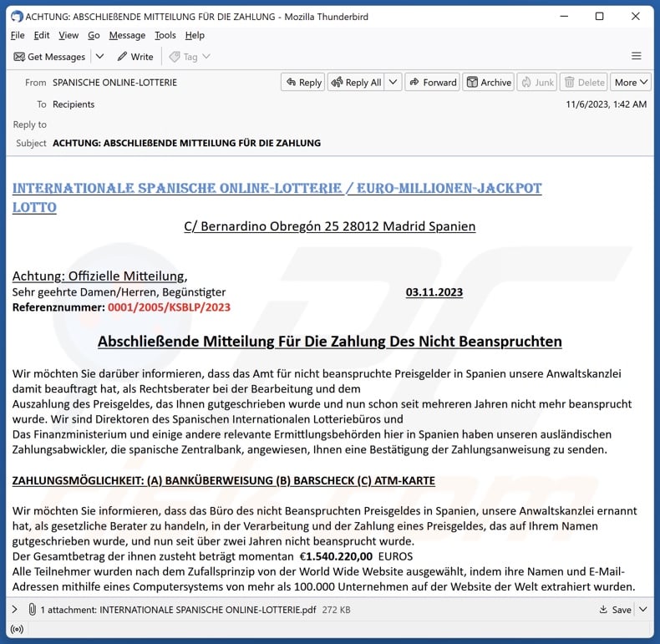Viewport: 660px width, 644px height.
Task: Click the INTERNATIONALE SPANISCHE ONLINE-LOTTERIE link heading
Action: point(277,197)
